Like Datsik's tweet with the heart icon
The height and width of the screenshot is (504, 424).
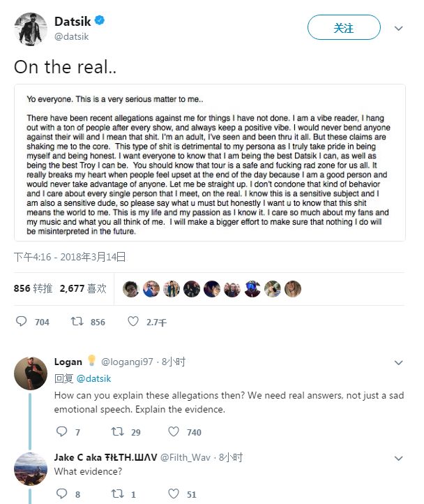point(132,322)
